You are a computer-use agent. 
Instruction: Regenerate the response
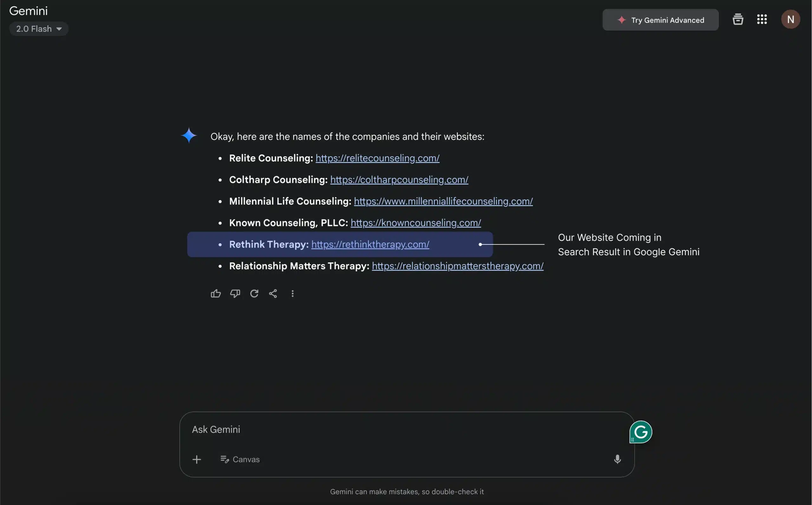coord(254,293)
